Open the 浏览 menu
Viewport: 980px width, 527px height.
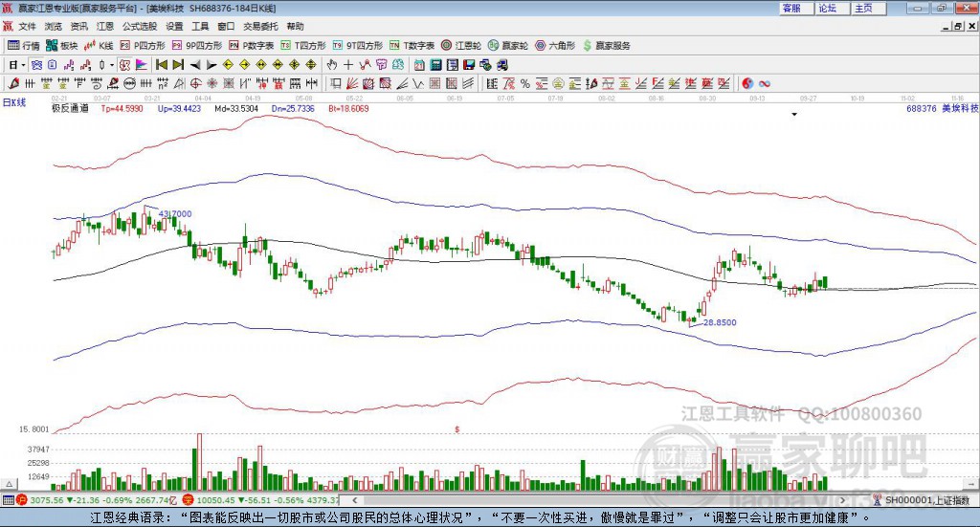point(54,26)
